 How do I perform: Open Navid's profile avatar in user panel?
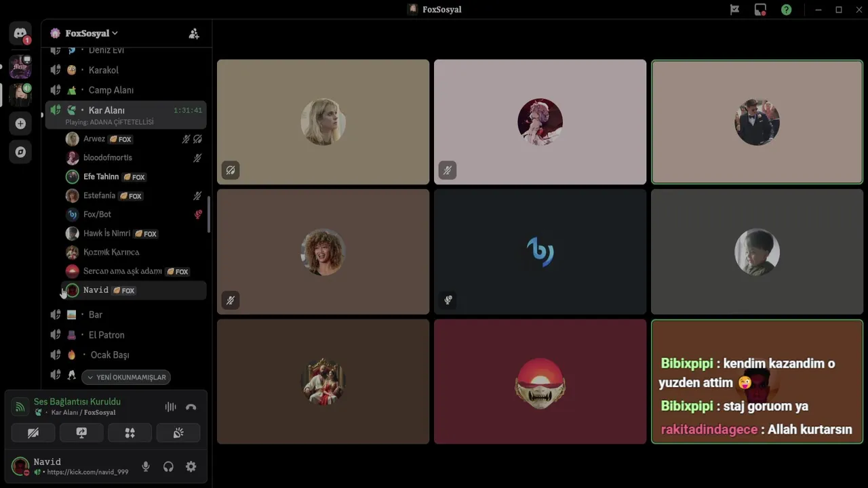[20, 466]
